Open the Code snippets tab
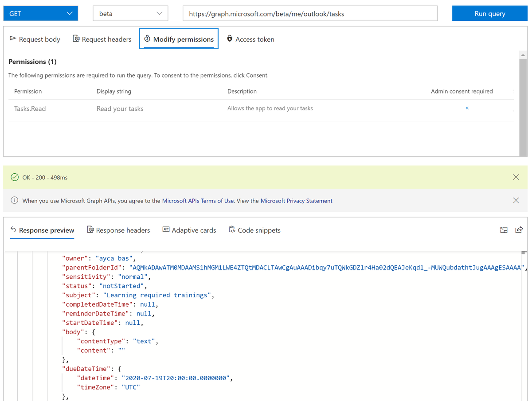 tap(254, 230)
